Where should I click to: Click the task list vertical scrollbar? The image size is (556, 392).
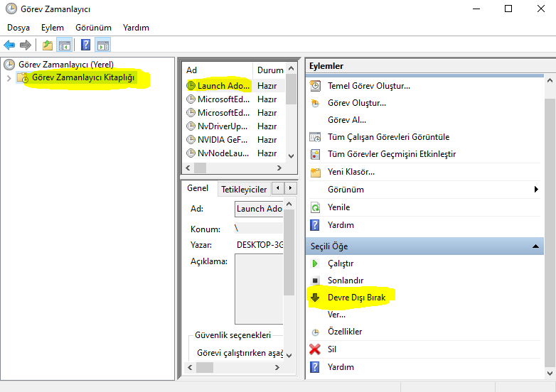(291, 114)
